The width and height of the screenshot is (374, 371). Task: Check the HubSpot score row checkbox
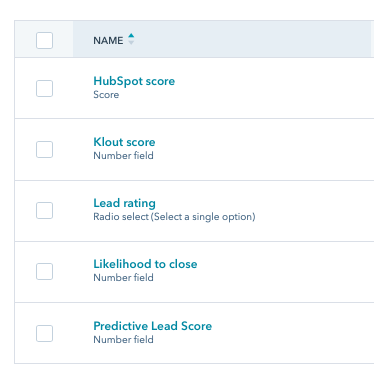click(x=44, y=88)
